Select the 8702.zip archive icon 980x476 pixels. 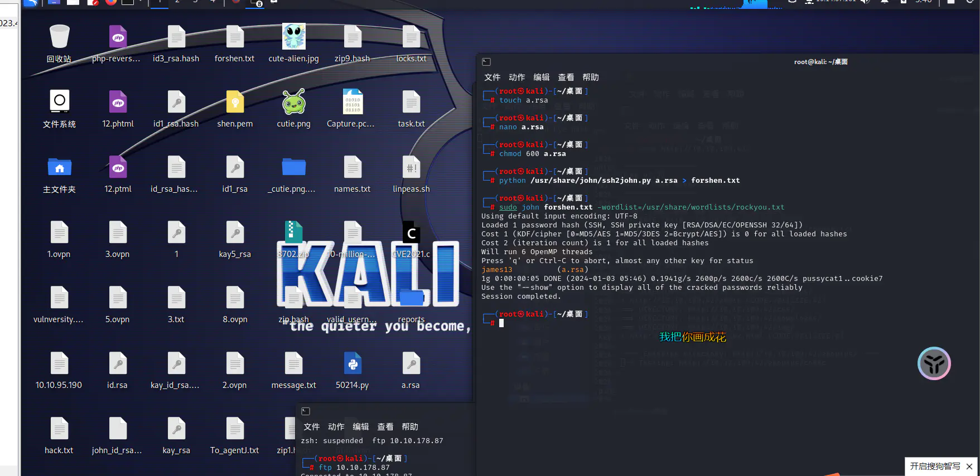[x=293, y=232]
